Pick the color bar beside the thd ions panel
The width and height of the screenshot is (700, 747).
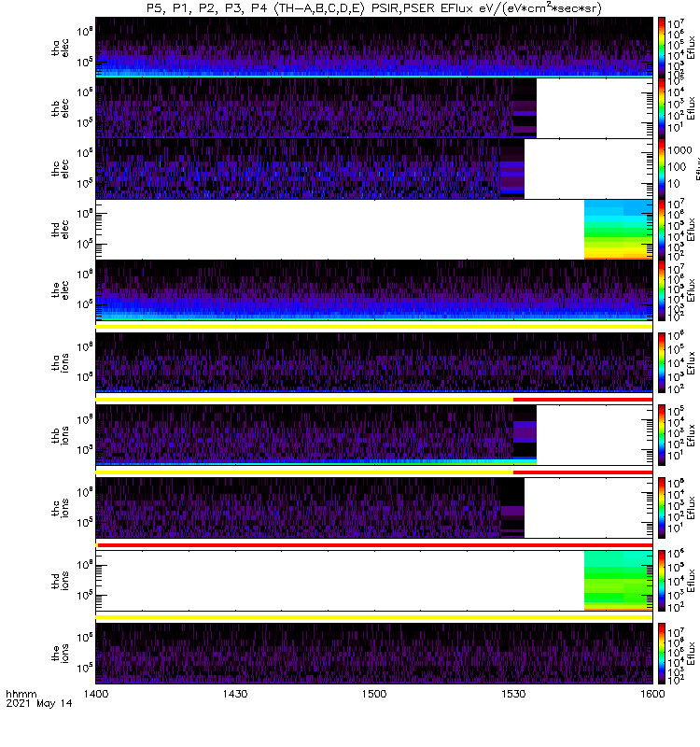click(662, 580)
